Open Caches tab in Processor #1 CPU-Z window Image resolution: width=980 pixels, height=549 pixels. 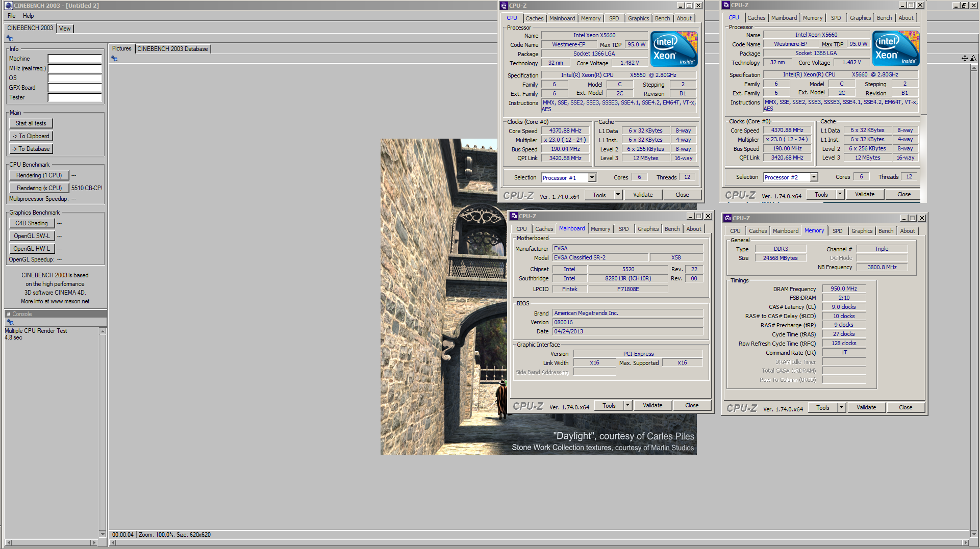(534, 18)
